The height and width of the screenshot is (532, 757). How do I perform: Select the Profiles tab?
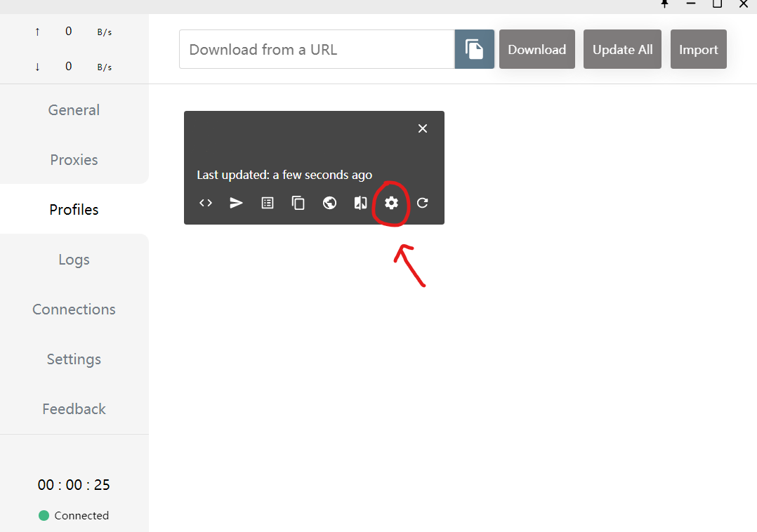74,209
